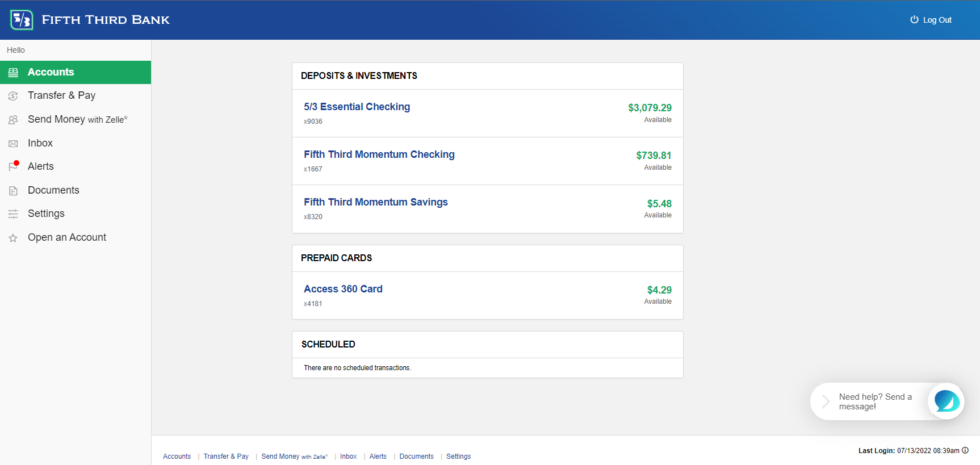980x465 pixels.
Task: Click the no scheduled transactions message
Action: 357,368
